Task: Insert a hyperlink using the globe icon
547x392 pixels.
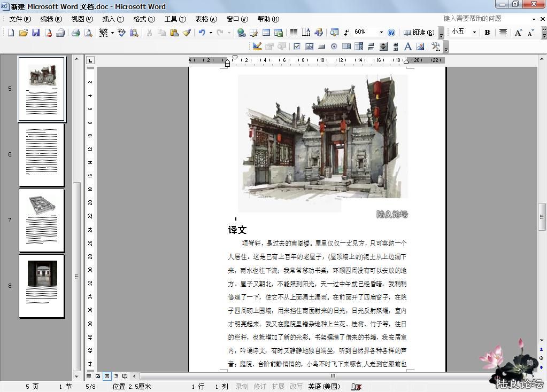Action: click(242, 33)
